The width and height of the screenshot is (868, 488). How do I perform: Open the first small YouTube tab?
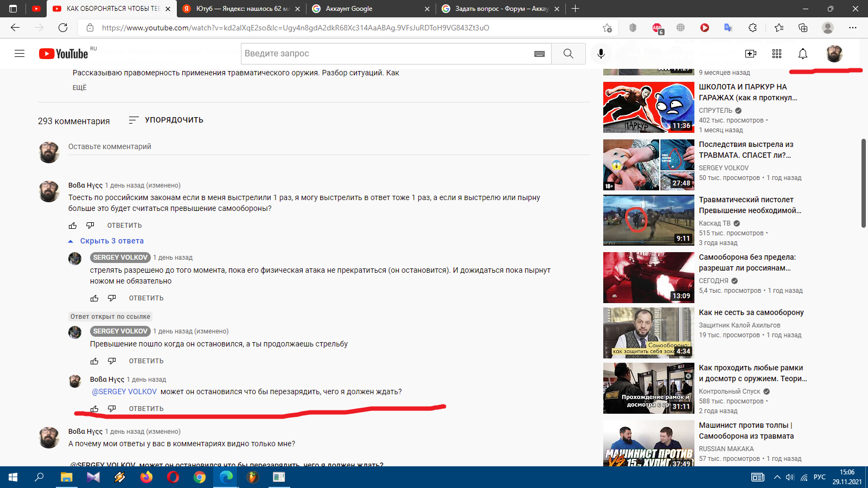(x=36, y=9)
